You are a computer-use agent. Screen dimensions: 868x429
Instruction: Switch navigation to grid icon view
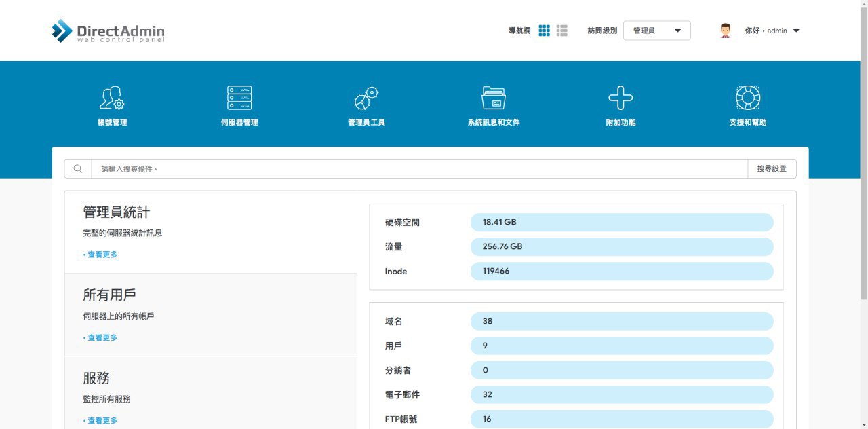[x=544, y=31]
